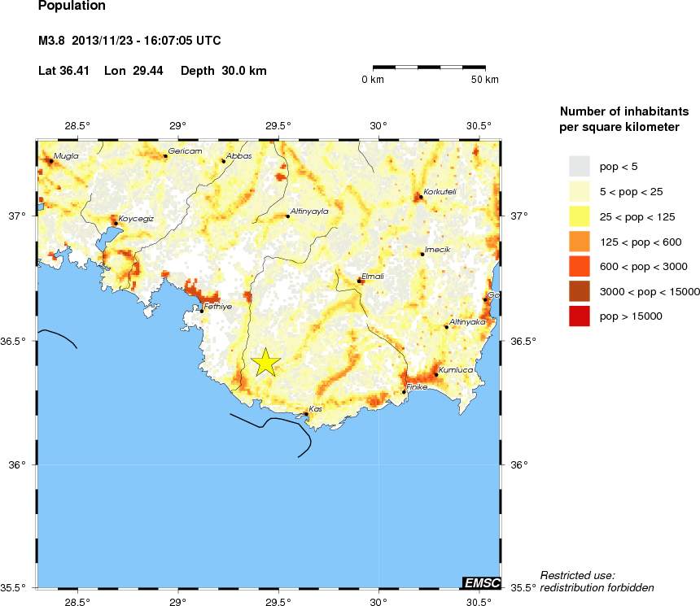
Task: Click the orange '125 < pop < 600' swatch
Action: pyautogui.click(x=579, y=242)
